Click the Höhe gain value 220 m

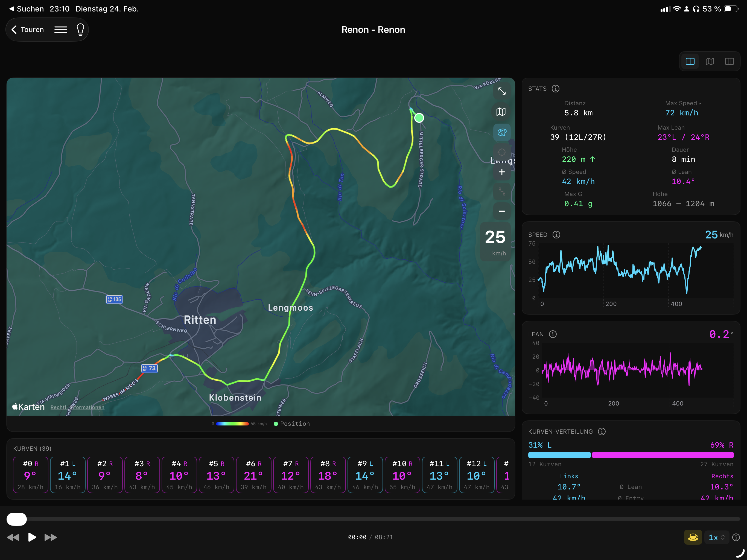(578, 159)
